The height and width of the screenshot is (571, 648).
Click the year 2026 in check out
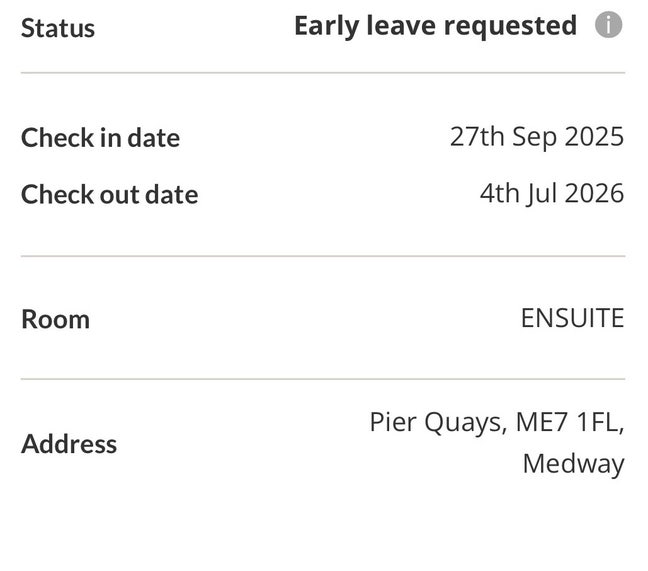[x=594, y=193]
